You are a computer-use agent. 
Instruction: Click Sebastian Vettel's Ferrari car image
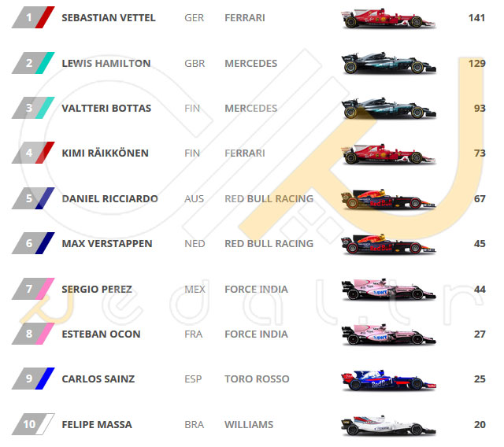[388, 18]
